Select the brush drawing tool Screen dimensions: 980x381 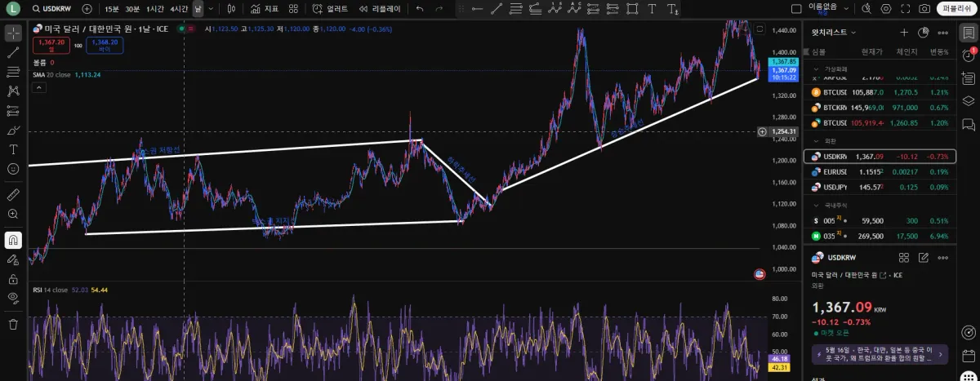click(13, 131)
